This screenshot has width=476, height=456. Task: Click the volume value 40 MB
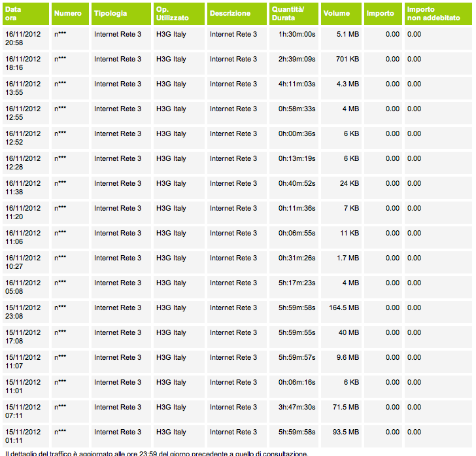click(x=348, y=333)
